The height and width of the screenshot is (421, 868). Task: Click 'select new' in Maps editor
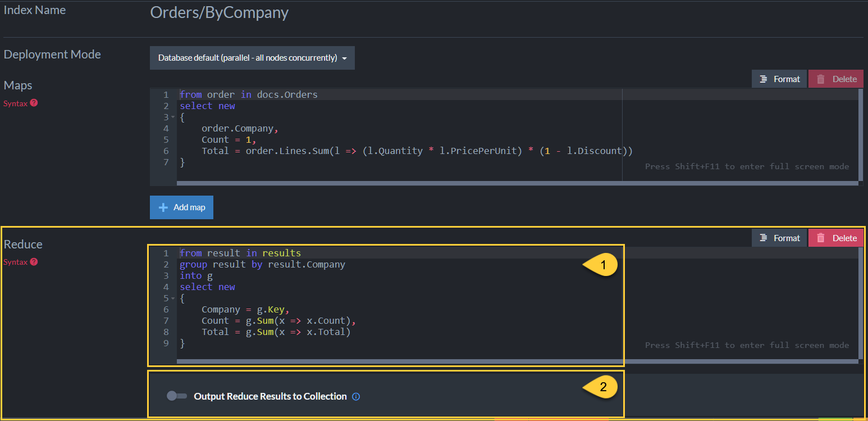207,106
